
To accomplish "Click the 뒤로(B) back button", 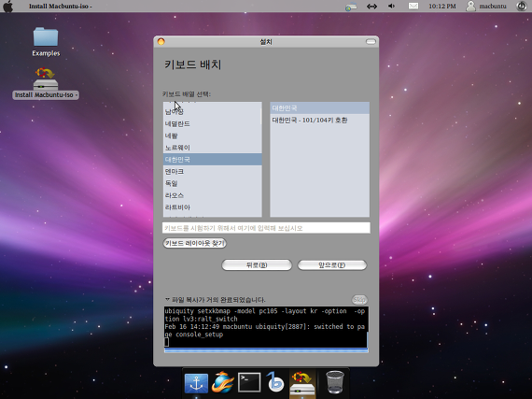I will pyautogui.click(x=257, y=264).
